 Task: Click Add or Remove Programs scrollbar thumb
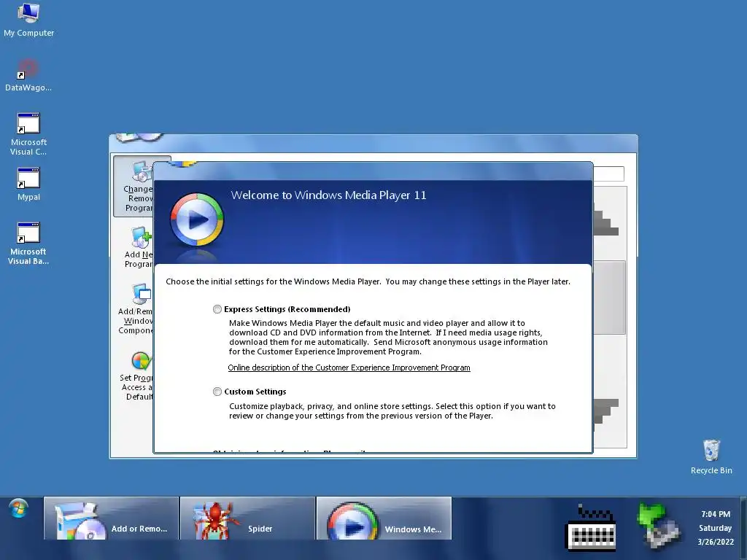pyautogui.click(x=609, y=297)
